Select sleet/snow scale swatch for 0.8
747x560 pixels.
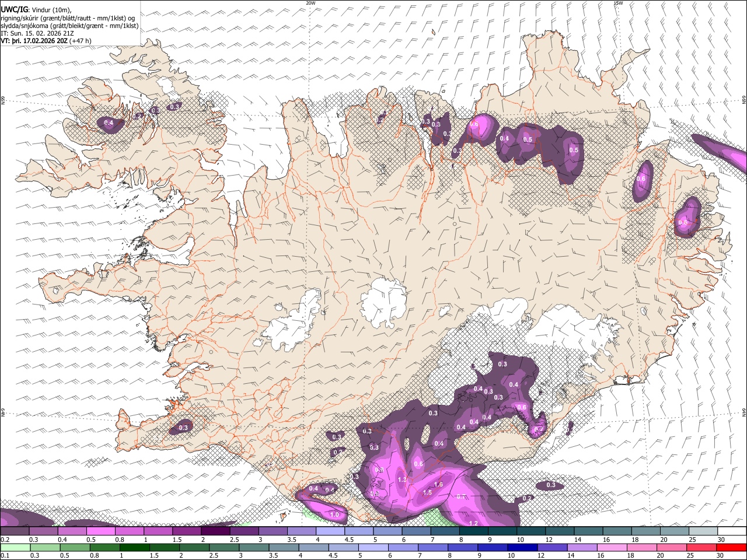(129, 531)
